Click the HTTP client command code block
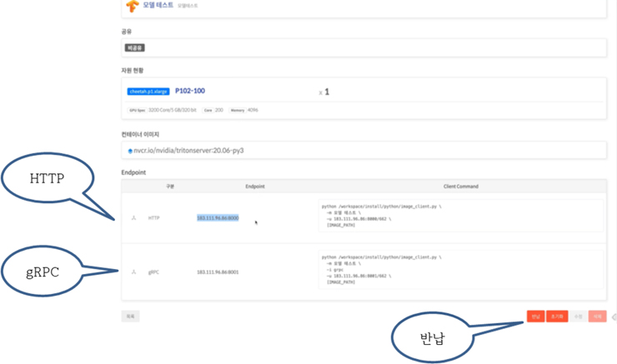 459,218
